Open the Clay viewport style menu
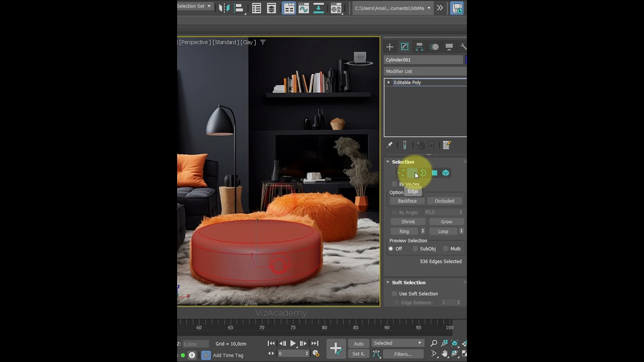 [x=248, y=42]
